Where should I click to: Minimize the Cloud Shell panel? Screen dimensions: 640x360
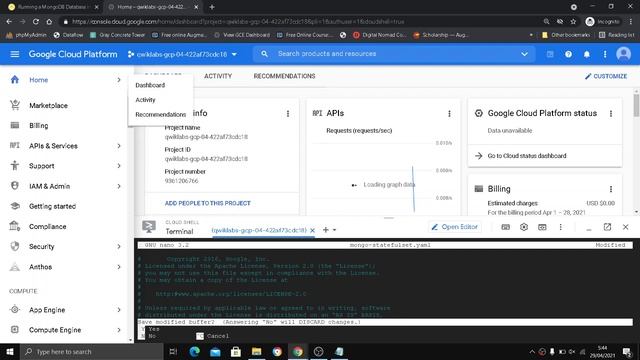pos(589,229)
